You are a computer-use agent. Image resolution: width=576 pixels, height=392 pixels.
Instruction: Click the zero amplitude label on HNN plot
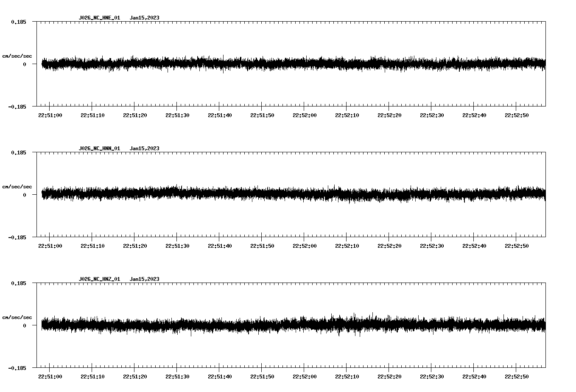click(x=25, y=195)
